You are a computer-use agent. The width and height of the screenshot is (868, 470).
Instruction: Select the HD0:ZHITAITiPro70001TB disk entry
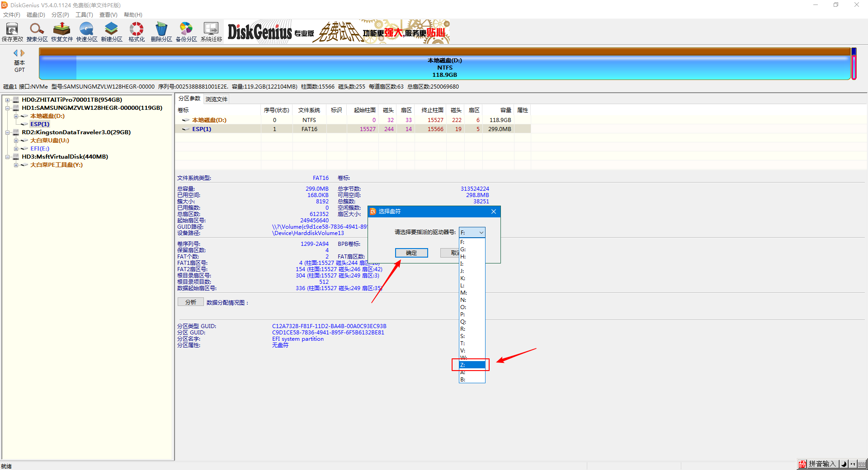click(x=72, y=100)
